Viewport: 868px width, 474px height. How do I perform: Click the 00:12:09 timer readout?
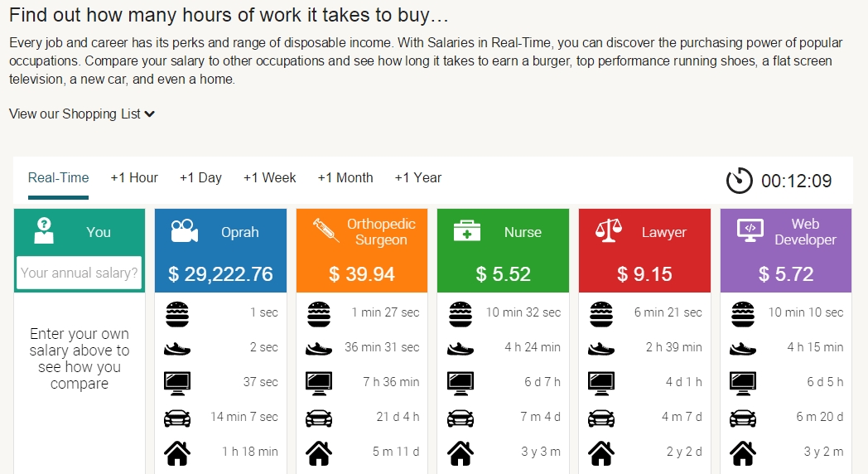[x=796, y=181]
